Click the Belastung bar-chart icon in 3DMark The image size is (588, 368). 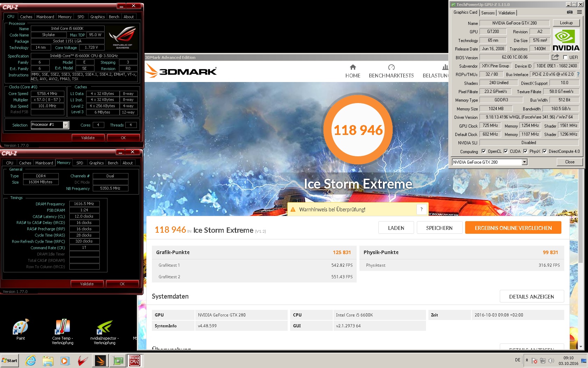(445, 67)
